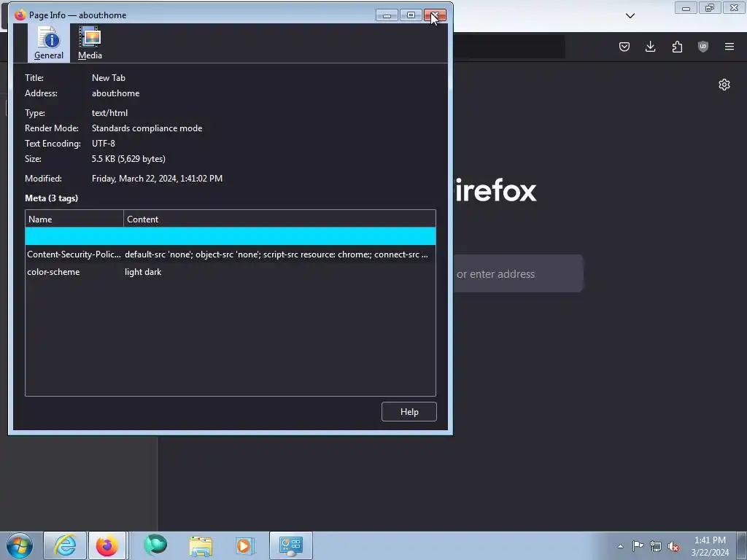747x560 pixels.
Task: Maximize the Page Info window
Action: tap(411, 15)
